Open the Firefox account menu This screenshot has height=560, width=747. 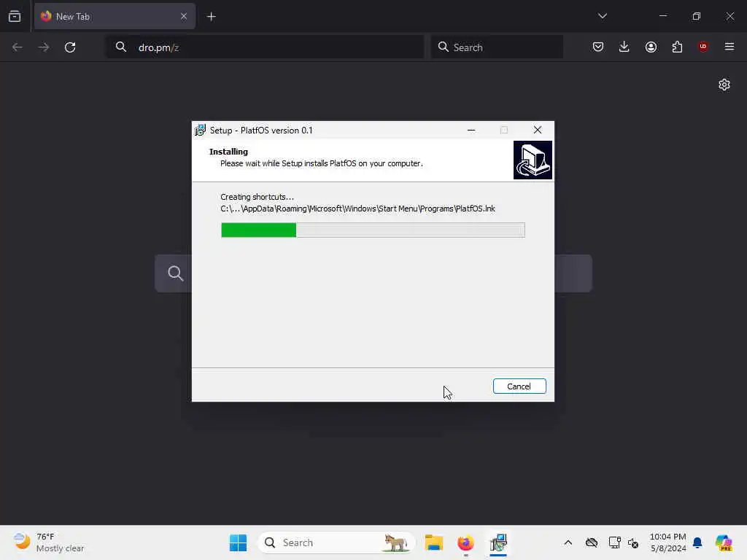click(x=651, y=47)
